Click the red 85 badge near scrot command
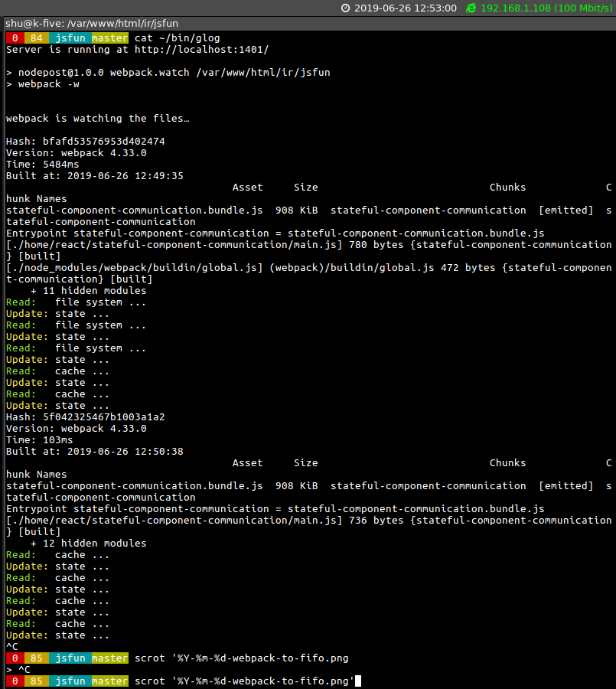 [x=36, y=658]
